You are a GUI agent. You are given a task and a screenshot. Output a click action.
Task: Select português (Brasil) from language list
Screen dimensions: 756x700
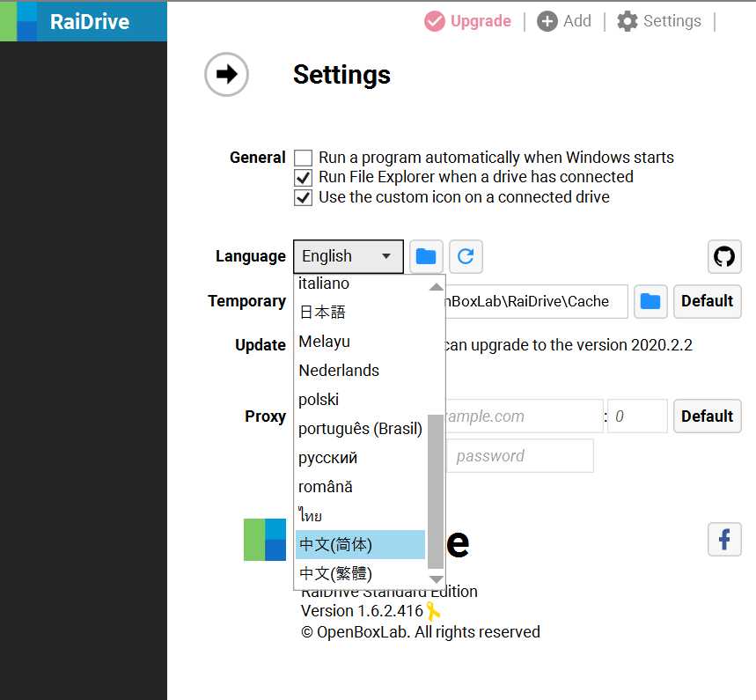pos(360,429)
